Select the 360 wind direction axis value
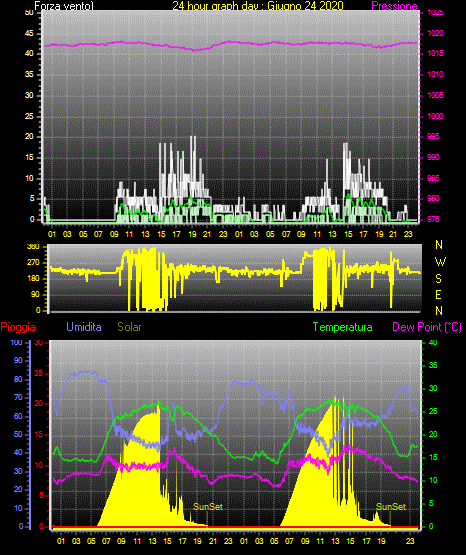This screenshot has height=555, width=466. pos(33,247)
